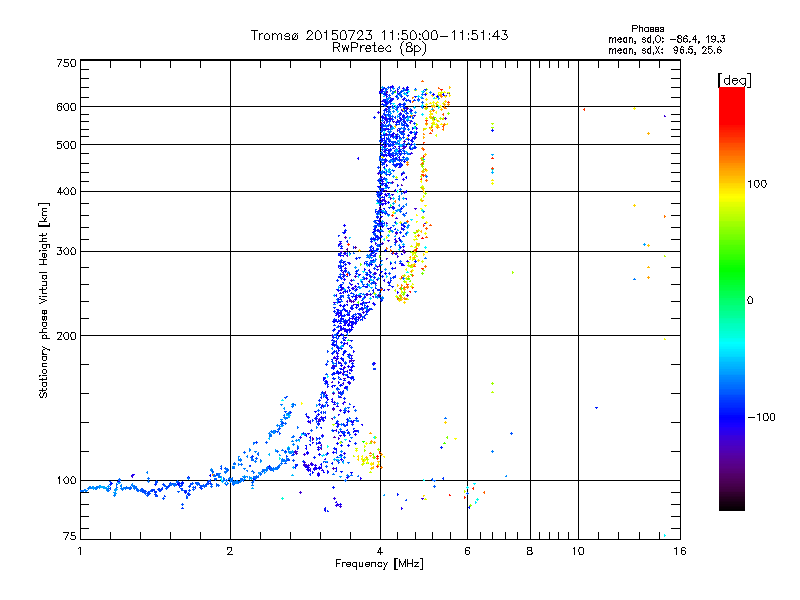
Task: Click the colorbar tick label '0'
Action: (x=750, y=301)
